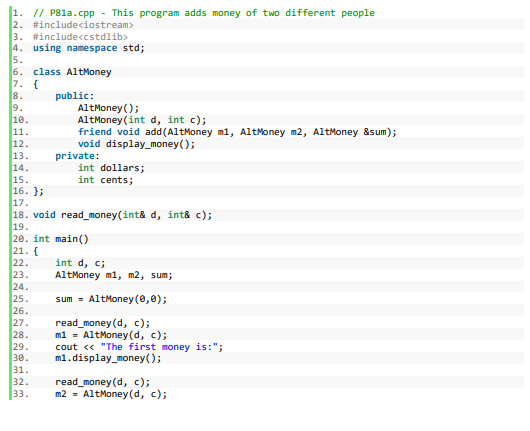Click the 'int dollars;' member line
This screenshot has width=530, height=431.
pyautogui.click(x=111, y=168)
